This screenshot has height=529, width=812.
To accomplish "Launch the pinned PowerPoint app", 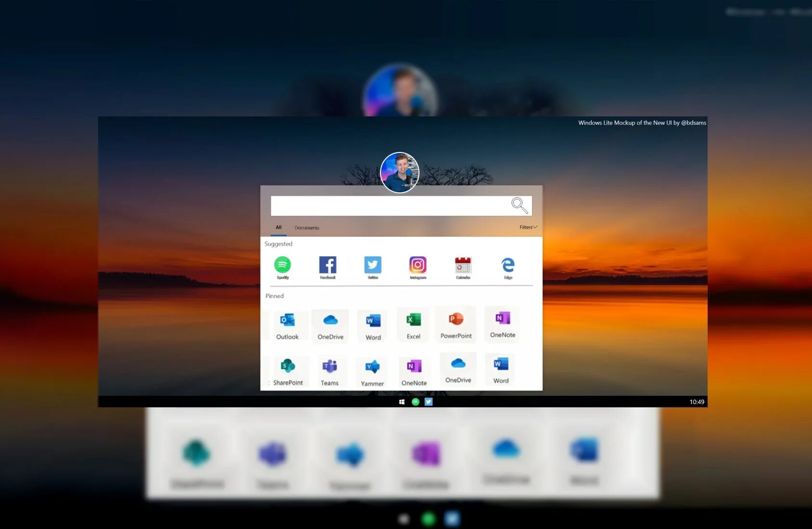I will pos(456,325).
